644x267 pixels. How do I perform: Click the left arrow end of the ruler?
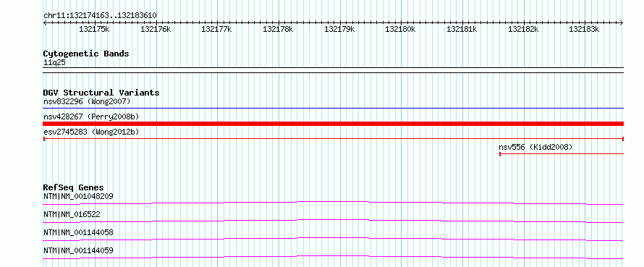pos(45,22)
